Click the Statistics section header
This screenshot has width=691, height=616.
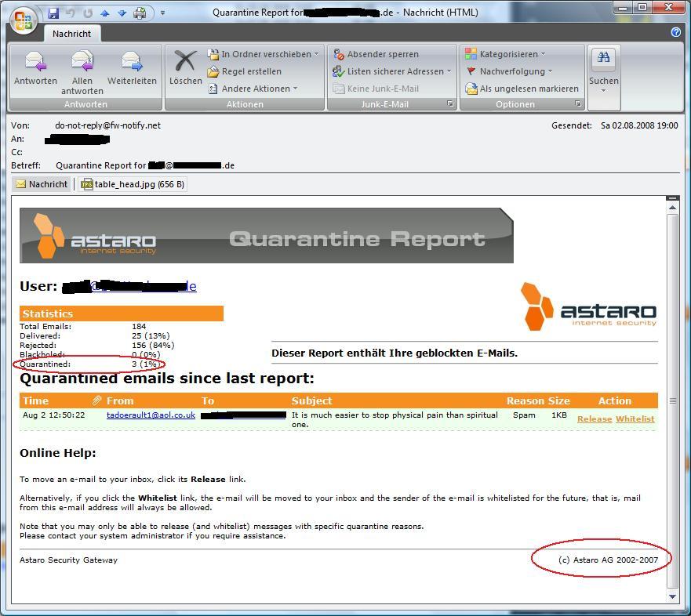coord(122,313)
